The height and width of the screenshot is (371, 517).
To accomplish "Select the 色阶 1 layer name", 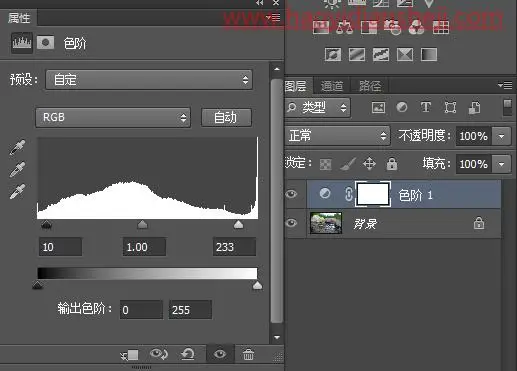I will [415, 195].
